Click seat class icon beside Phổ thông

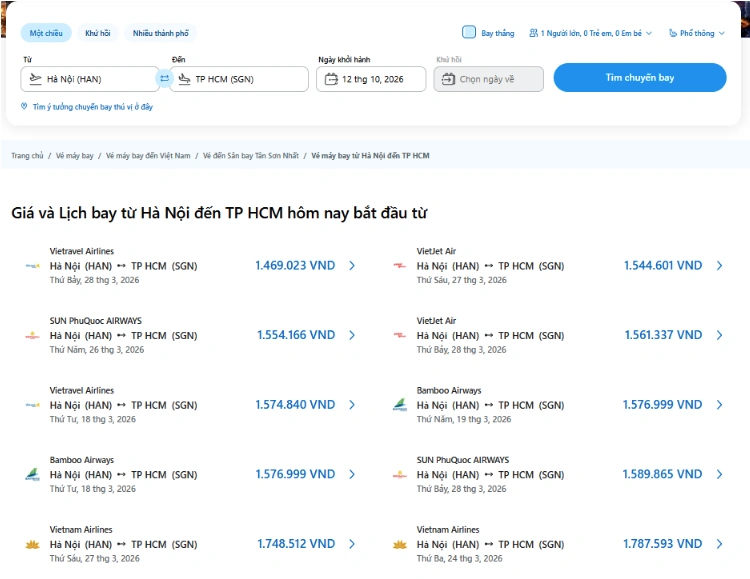click(x=673, y=33)
